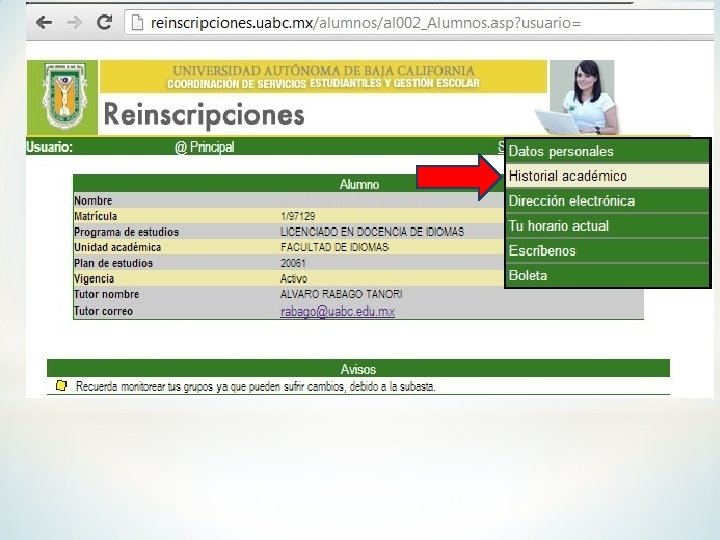This screenshot has width=720, height=540.
Task: Click the browser back arrow
Action: click(x=44, y=22)
